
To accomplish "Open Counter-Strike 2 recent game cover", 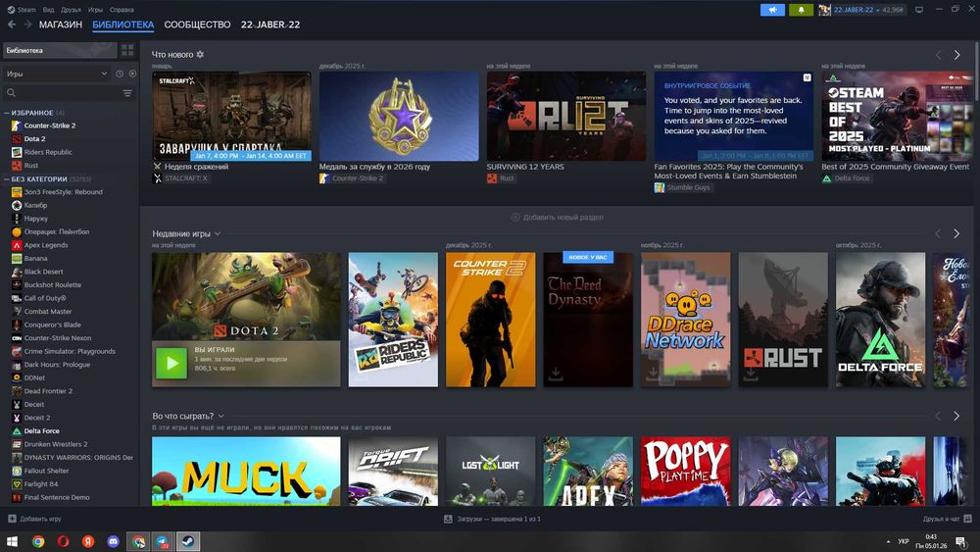I will pos(491,320).
